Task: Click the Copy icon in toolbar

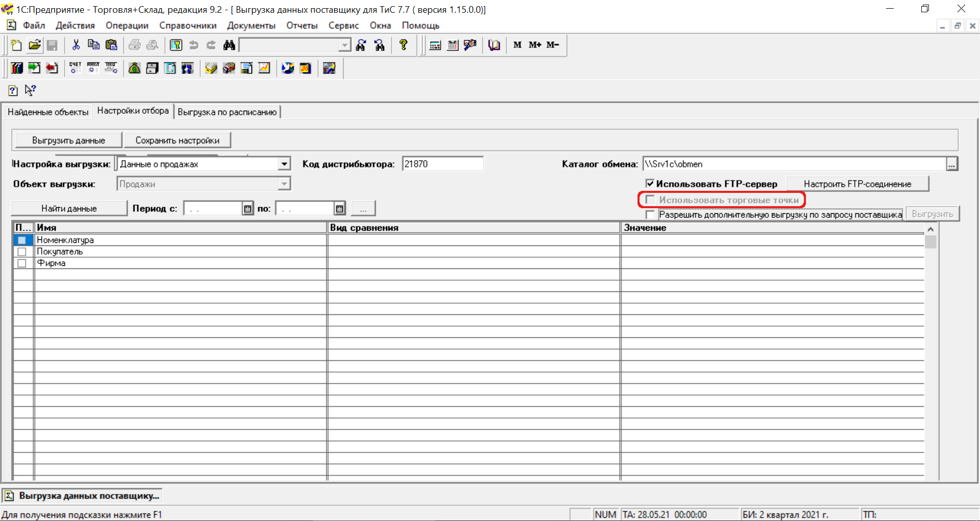Action: click(x=93, y=45)
